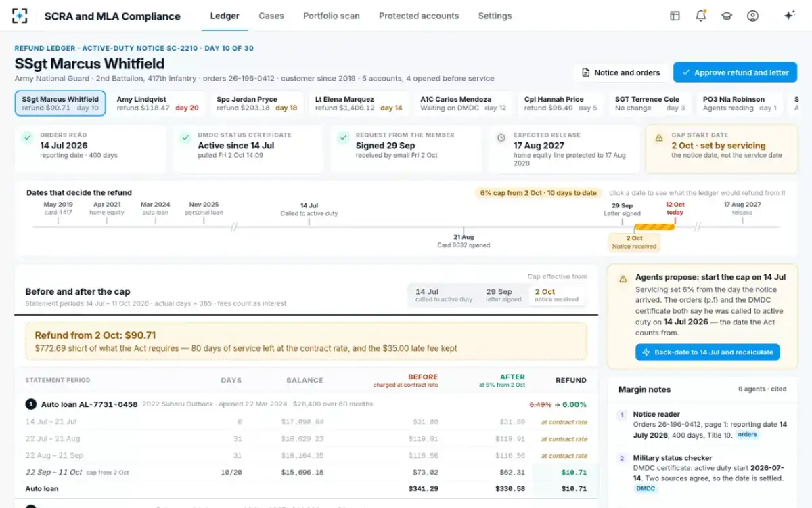This screenshot has height=508, width=812.
Task: Select the A1C Carlos Mendoza case card
Action: (464, 104)
